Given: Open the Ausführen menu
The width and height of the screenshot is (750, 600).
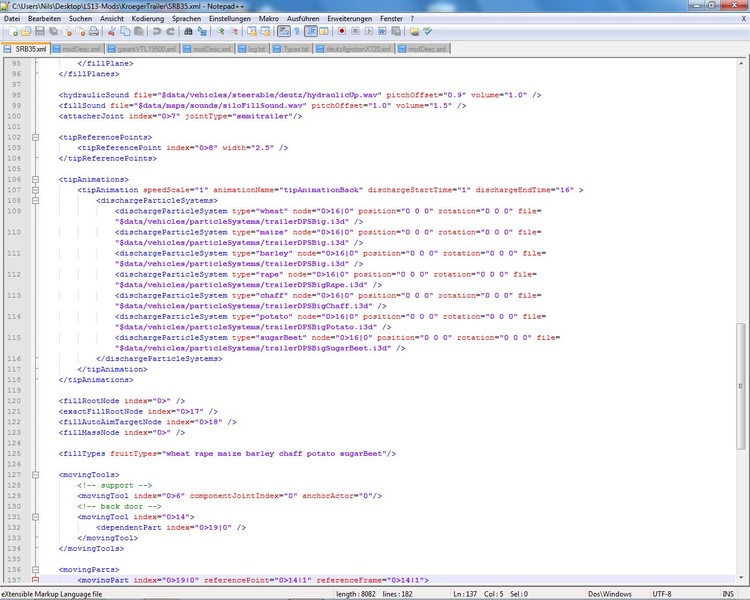Looking at the screenshot, I should tap(303, 19).
